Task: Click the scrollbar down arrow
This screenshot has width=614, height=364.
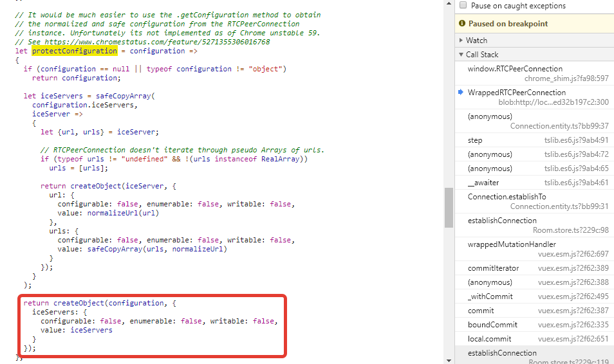Action: pyautogui.click(x=449, y=361)
